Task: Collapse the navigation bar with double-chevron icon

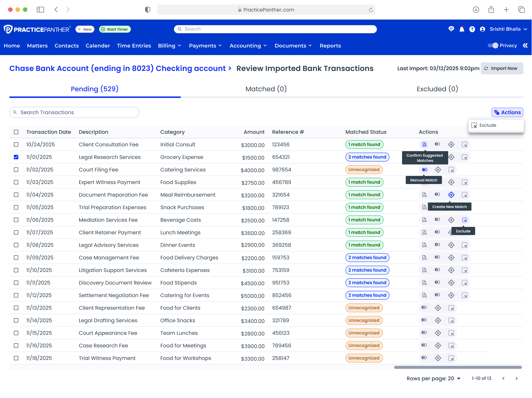Action: pos(525,45)
